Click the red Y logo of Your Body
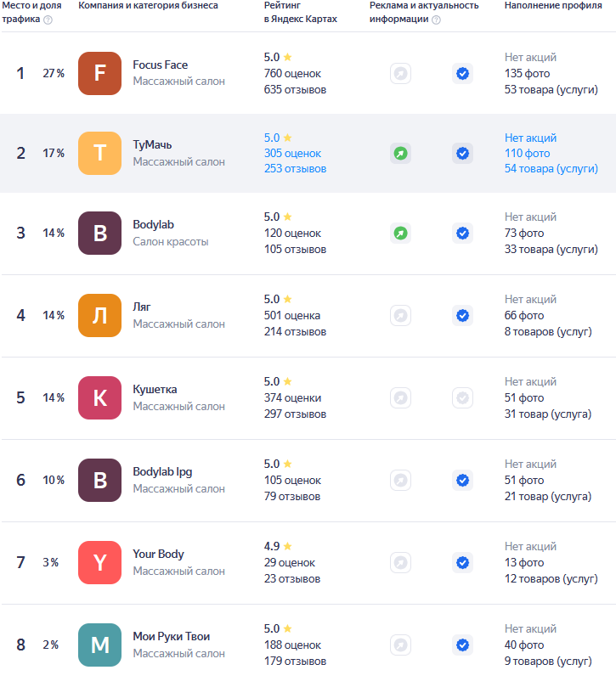 pos(99,562)
